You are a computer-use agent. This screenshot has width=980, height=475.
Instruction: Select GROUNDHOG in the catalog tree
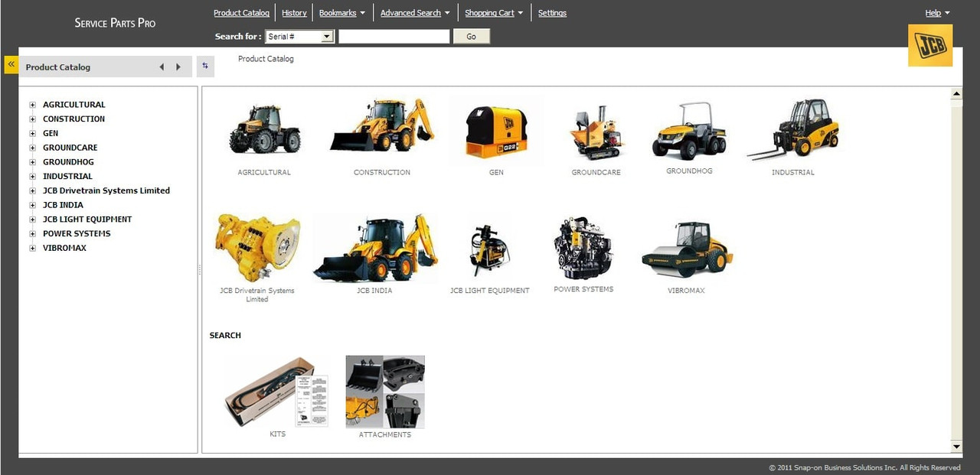pyautogui.click(x=68, y=162)
